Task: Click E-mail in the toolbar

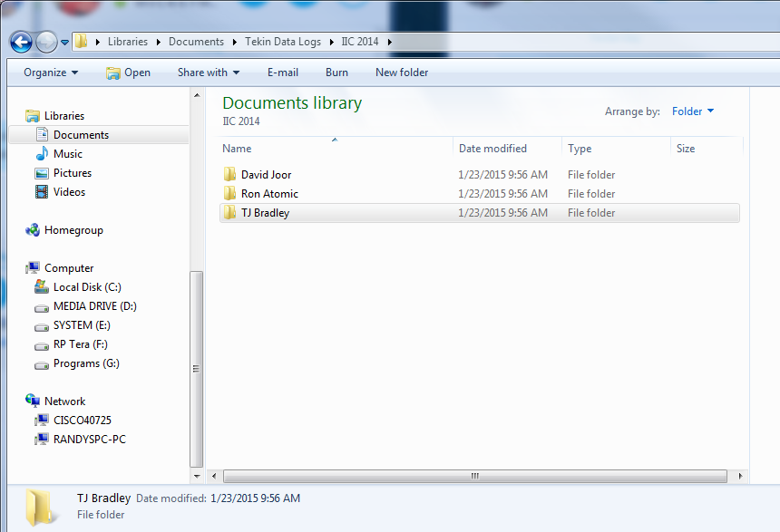Action: pos(283,73)
